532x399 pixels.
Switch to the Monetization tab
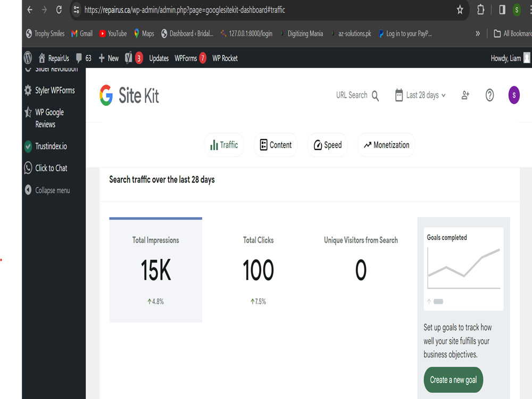pos(386,145)
